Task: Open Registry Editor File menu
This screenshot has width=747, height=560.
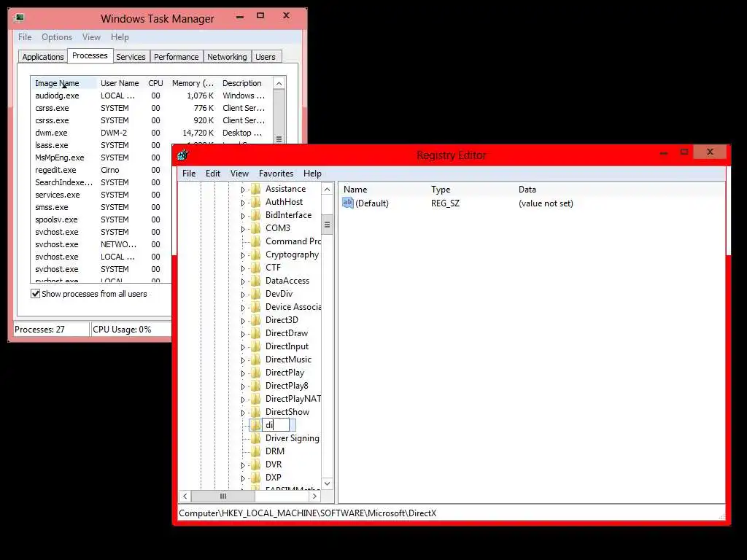Action: click(x=189, y=174)
